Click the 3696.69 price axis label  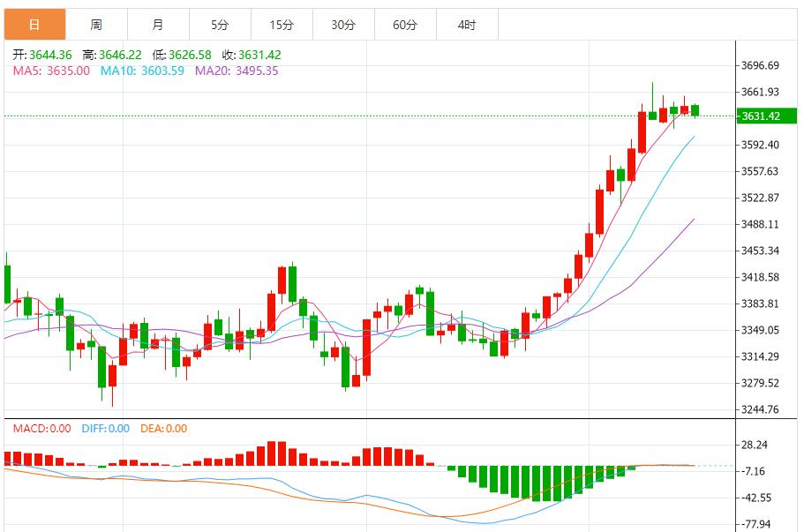tap(760, 65)
